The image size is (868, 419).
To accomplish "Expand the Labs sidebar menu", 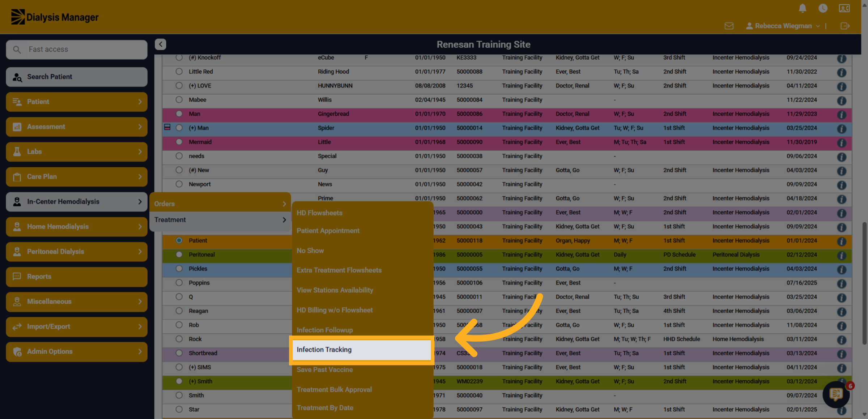I will 77,152.
